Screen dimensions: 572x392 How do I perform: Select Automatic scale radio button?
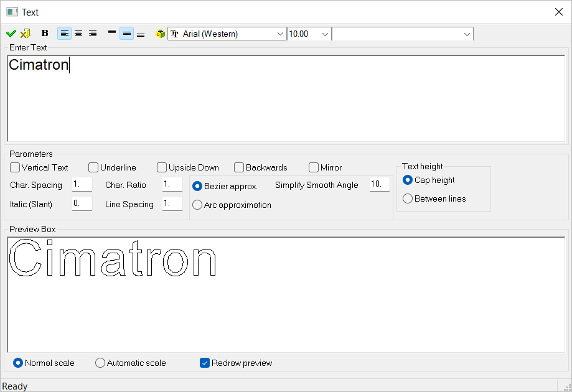(100, 363)
